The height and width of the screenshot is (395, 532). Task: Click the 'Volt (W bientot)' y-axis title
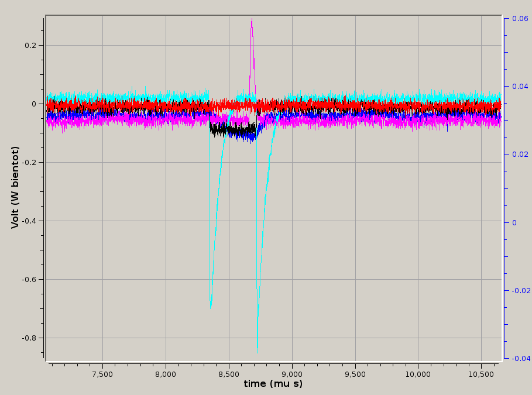pyautogui.click(x=16, y=187)
